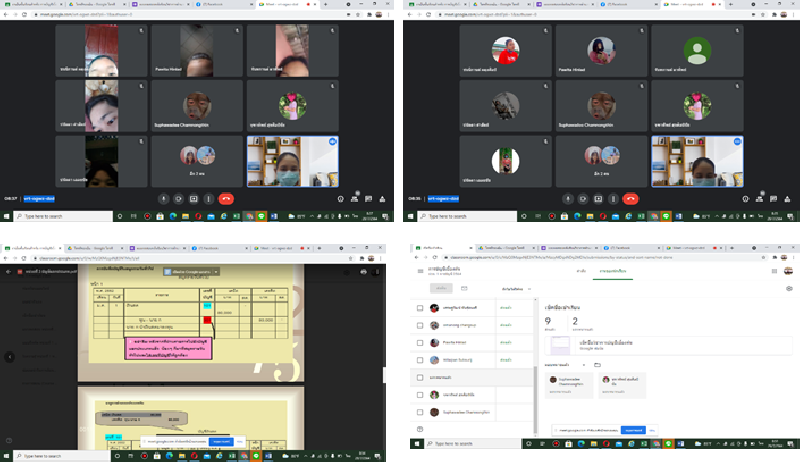Open Classroom settings gear icon
The width and height of the screenshot is (800, 462).
[789, 288]
